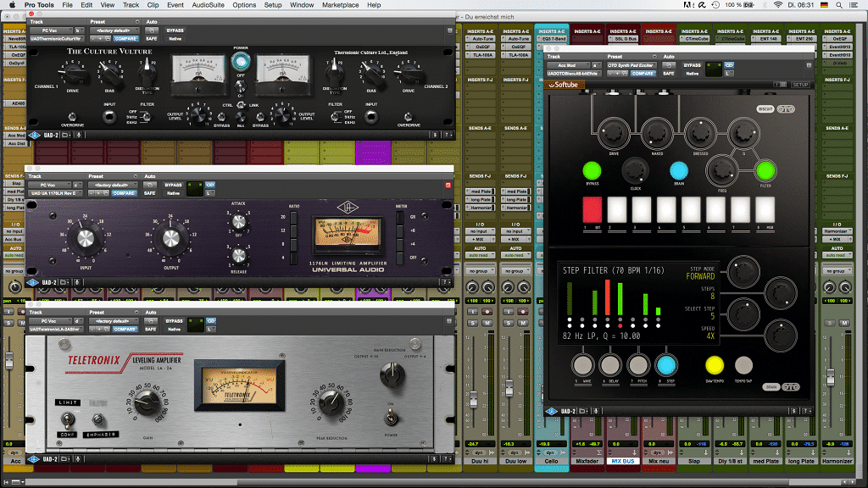
Task: Open the L channel selector in 1176LN window
Action: 210,193
